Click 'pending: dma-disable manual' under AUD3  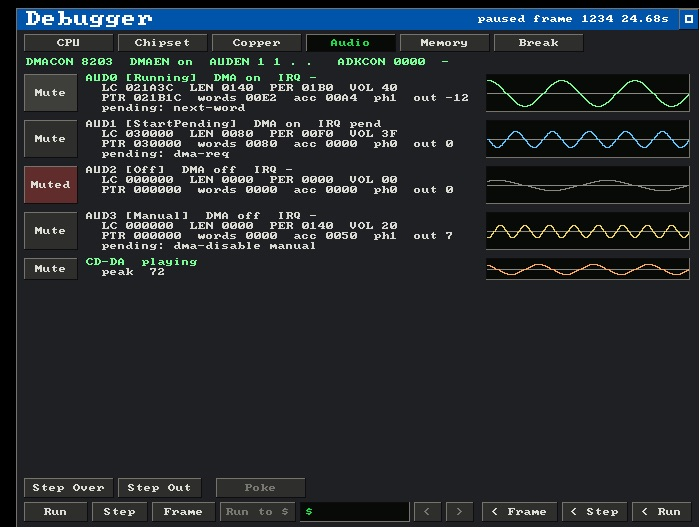point(209,246)
